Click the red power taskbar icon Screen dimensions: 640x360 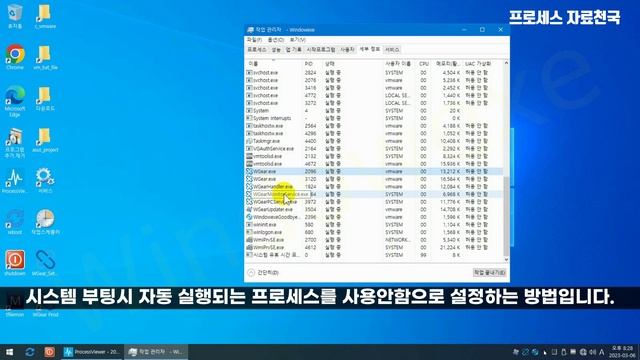click(x=49, y=352)
